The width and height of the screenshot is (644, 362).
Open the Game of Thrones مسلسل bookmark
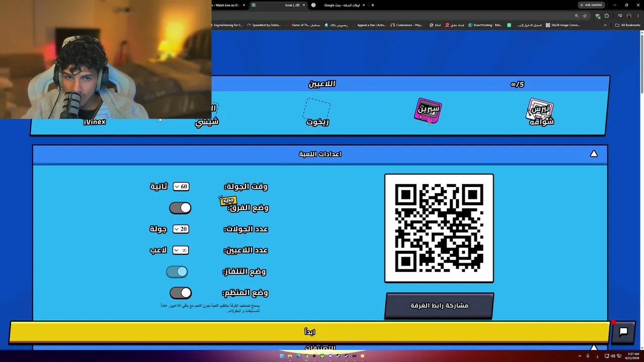point(303,25)
